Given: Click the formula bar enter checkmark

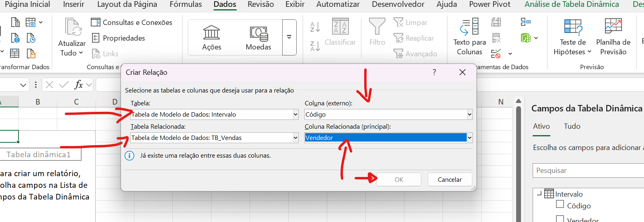Looking at the screenshot, I should pos(64,85).
